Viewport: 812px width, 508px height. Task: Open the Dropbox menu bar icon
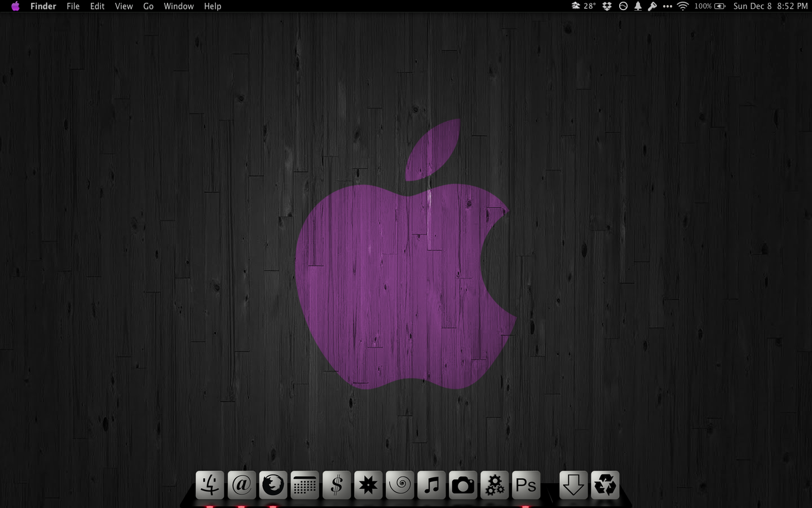click(x=607, y=6)
